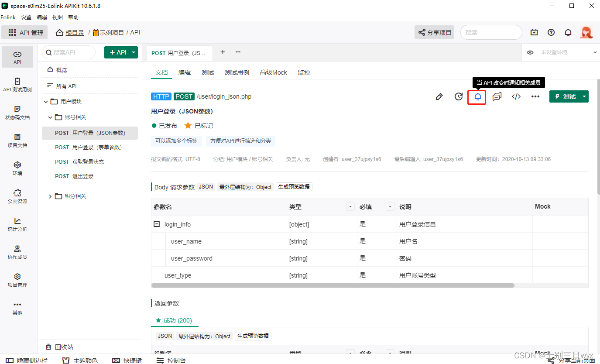The width and height of the screenshot is (600, 364).
Task: Open the API 管理 module switcher
Action: (25, 32)
